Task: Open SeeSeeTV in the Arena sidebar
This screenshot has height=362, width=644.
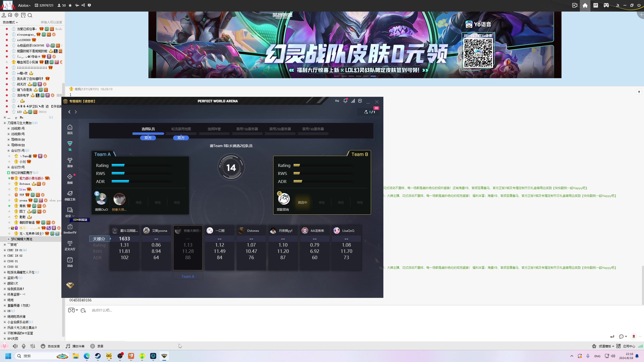Action: click(x=70, y=229)
